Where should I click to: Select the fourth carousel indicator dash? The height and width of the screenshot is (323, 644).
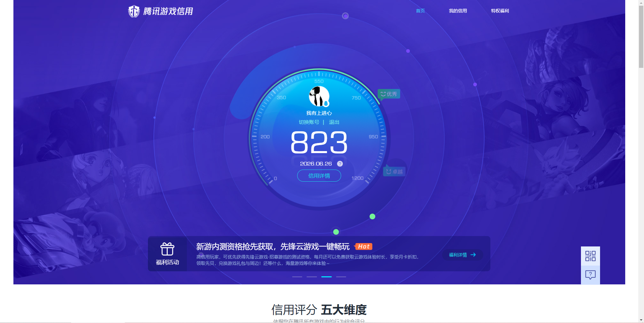[x=341, y=277]
